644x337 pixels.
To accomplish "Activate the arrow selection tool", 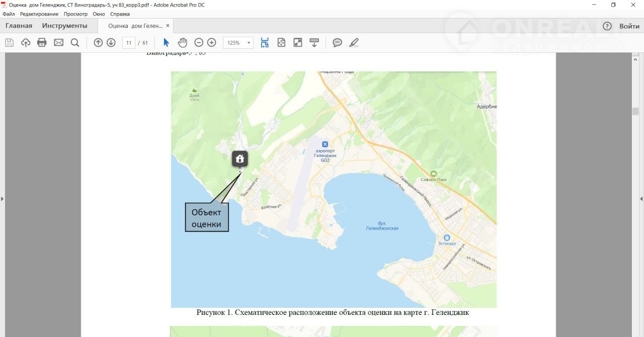I will (167, 43).
